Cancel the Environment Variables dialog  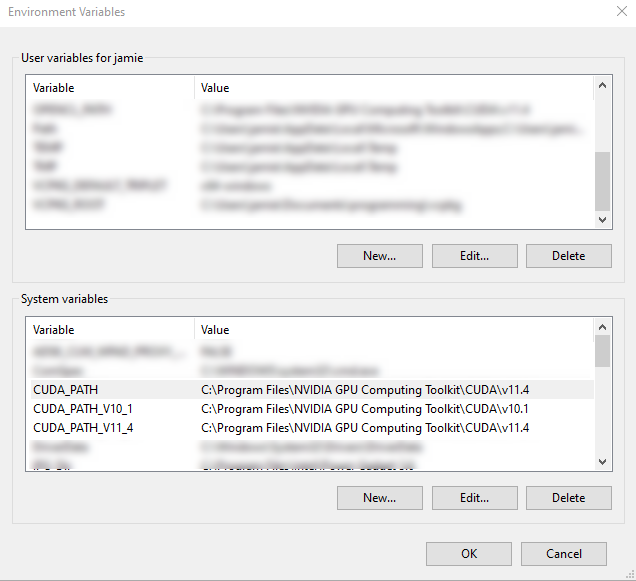(x=564, y=554)
